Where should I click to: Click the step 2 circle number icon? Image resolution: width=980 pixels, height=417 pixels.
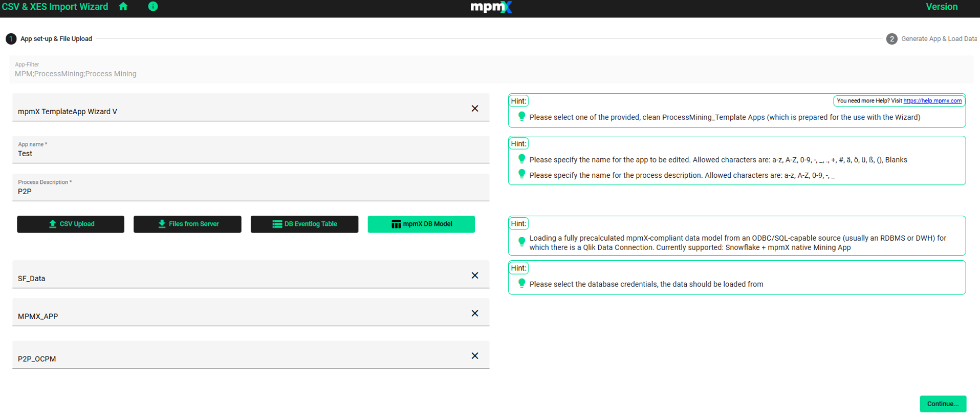click(x=891, y=39)
